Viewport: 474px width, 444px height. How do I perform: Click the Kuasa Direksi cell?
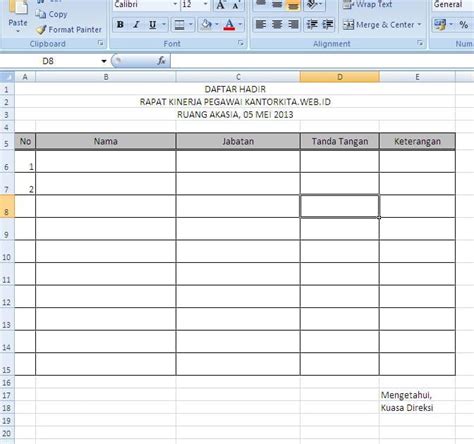pyautogui.click(x=417, y=408)
